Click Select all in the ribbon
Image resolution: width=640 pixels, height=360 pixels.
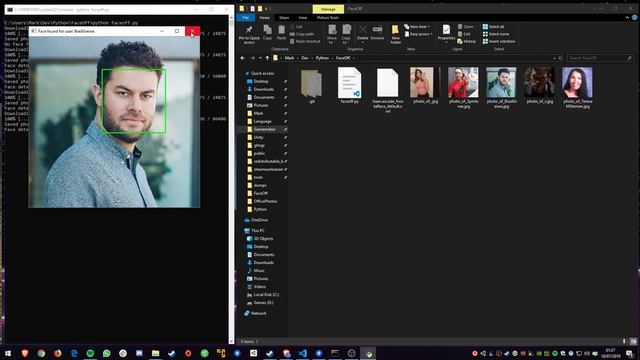(493, 27)
